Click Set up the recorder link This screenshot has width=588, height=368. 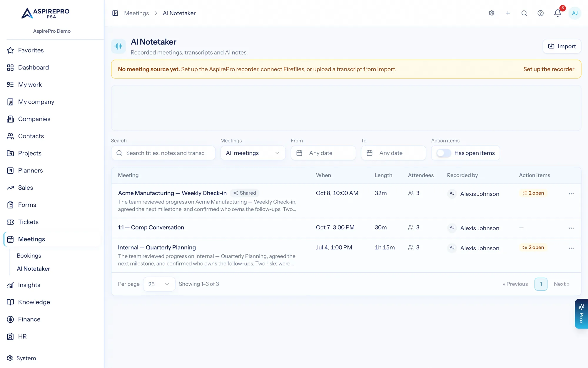[x=549, y=69]
